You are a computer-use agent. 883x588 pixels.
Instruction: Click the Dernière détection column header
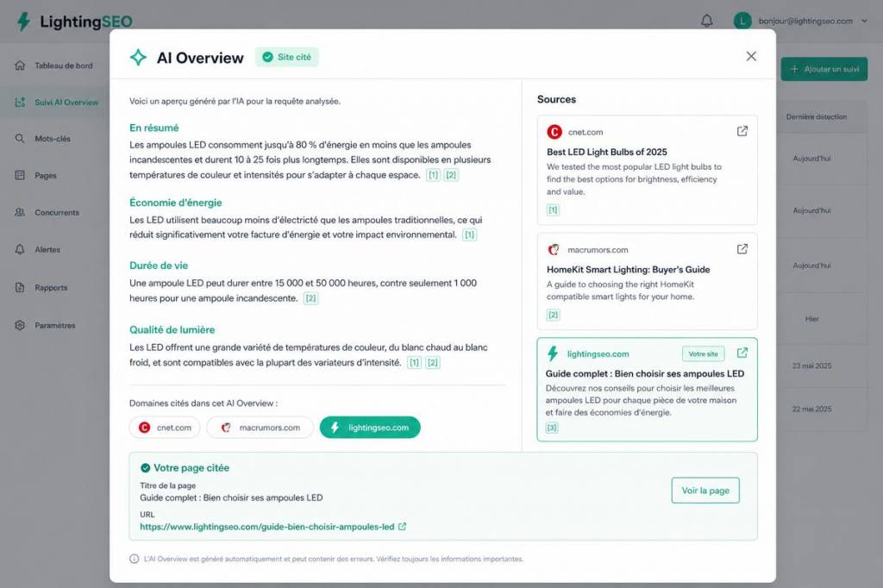coord(816,117)
